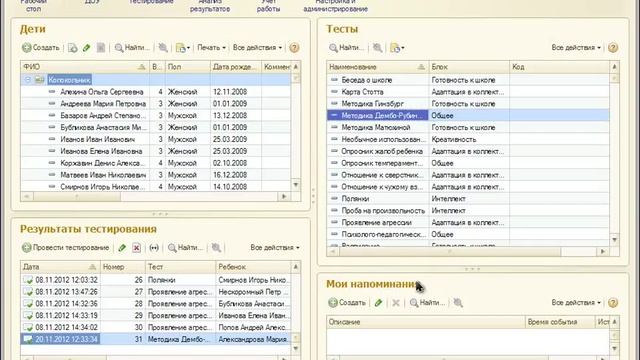The width and height of the screenshot is (640, 360).
Task: Select the Методика Дембо-Рубин... test row
Action: tap(468, 116)
